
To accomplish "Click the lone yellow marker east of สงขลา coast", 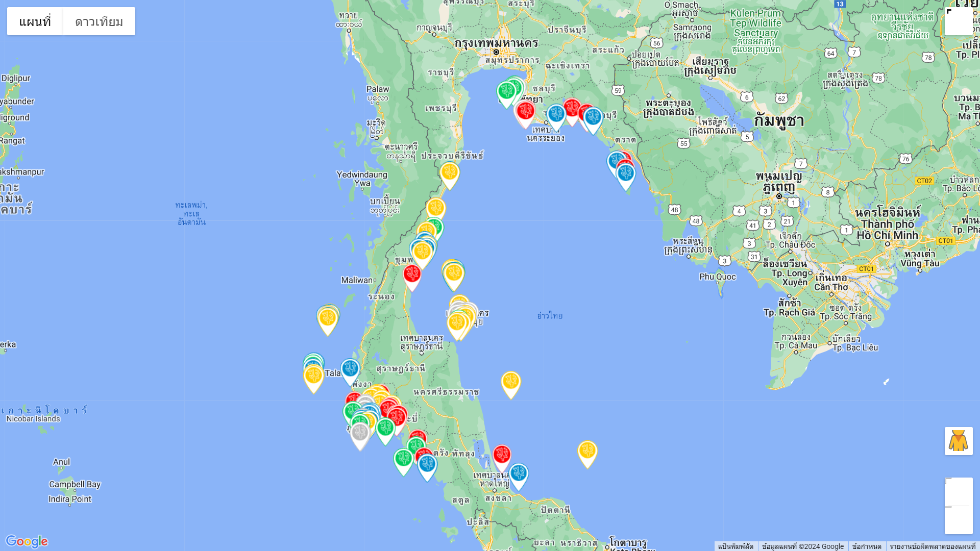I will [587, 452].
